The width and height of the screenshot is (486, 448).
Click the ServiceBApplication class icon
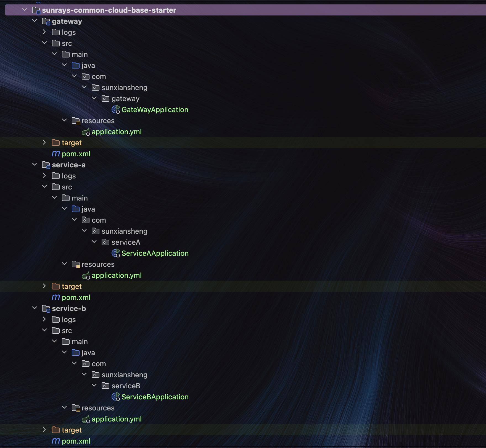pyautogui.click(x=116, y=397)
